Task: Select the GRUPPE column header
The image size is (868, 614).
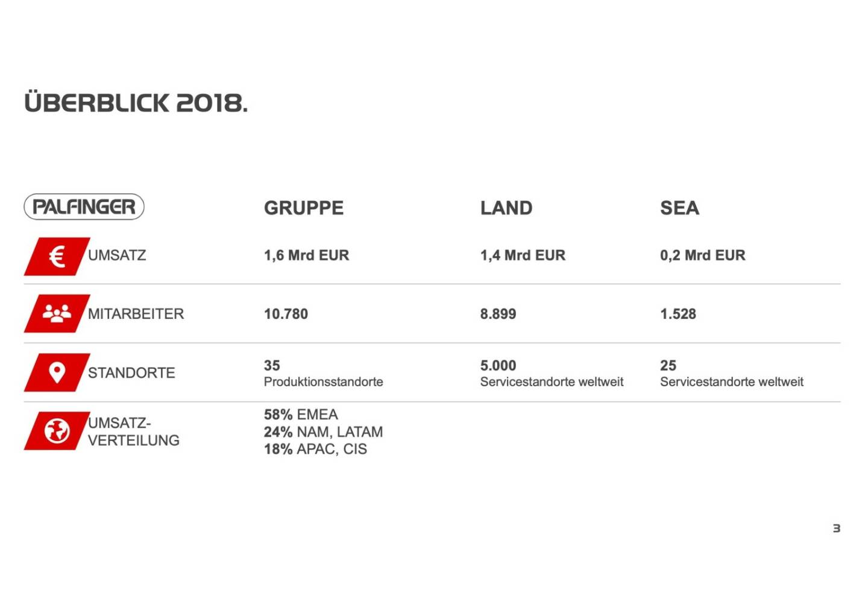Action: (x=304, y=208)
